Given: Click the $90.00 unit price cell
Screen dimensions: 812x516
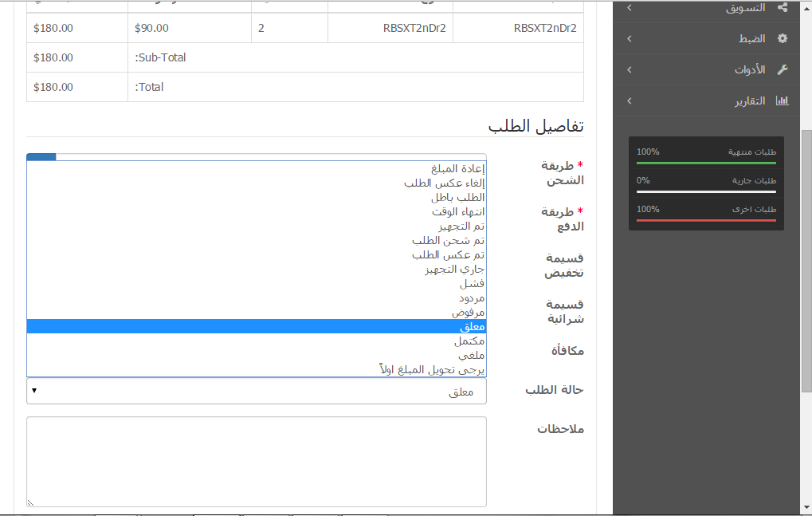Looking at the screenshot, I should pyautogui.click(x=190, y=28).
